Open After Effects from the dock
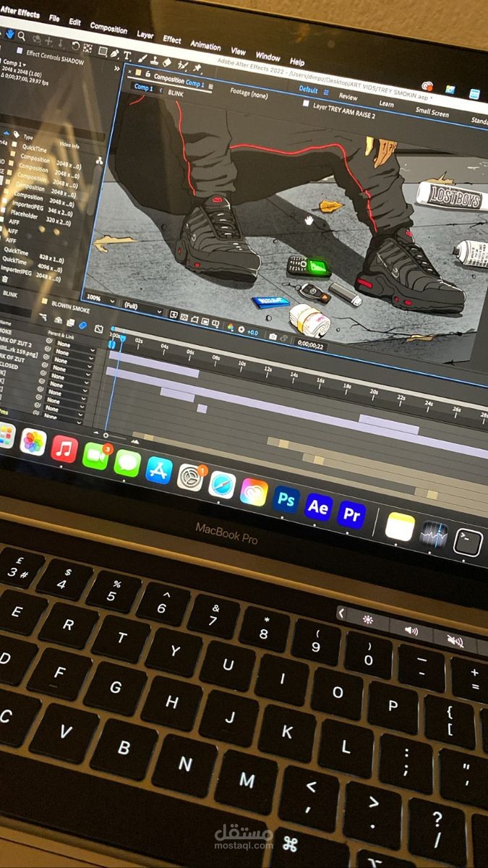Viewport: 488px width, 868px height. pos(318,507)
